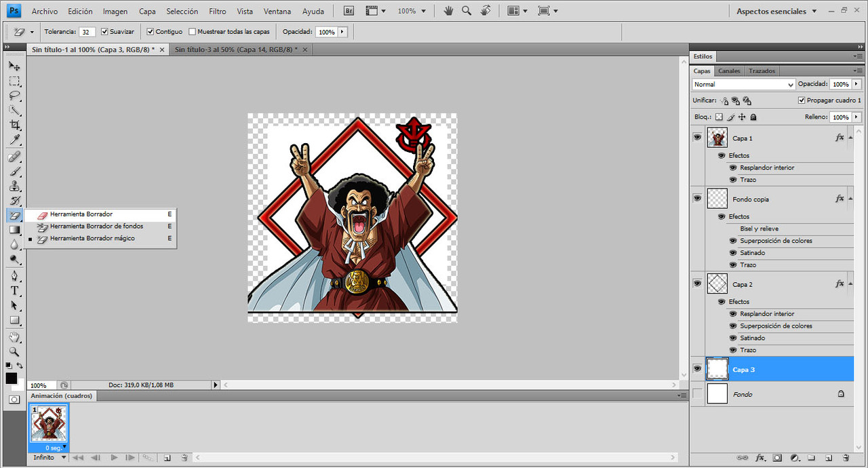Lock all layer properties with the padlock
The image size is (868, 468).
(x=753, y=117)
